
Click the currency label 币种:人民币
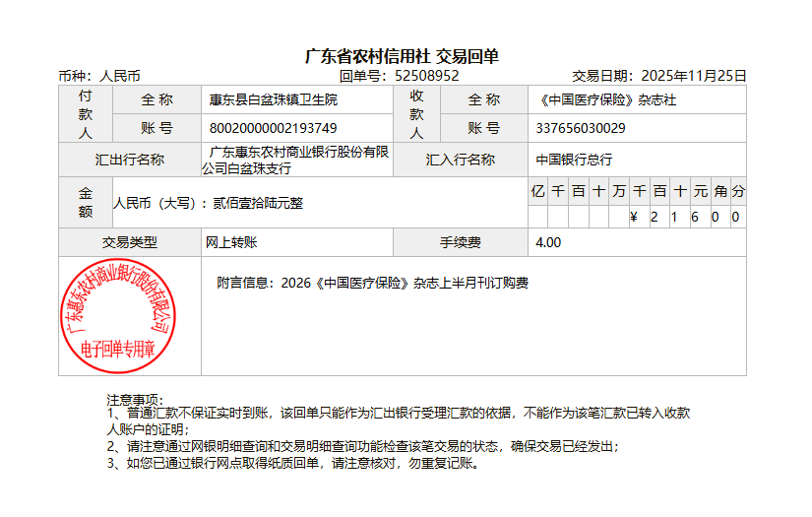pyautogui.click(x=99, y=76)
